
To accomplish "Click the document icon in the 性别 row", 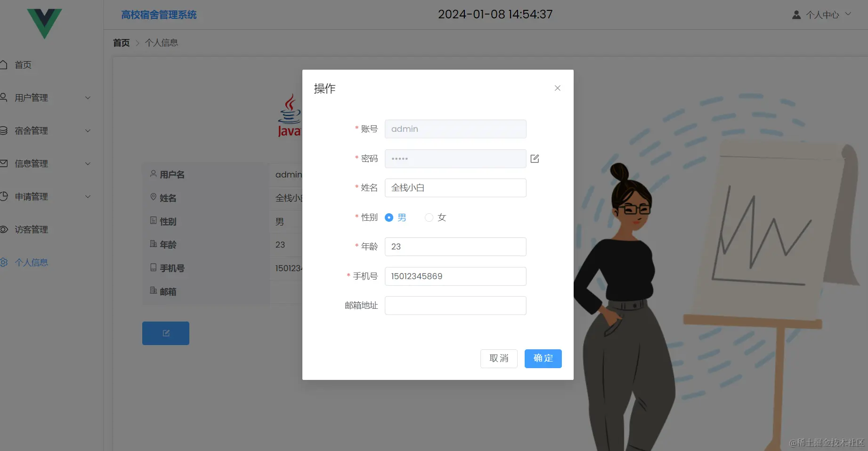I will (154, 220).
